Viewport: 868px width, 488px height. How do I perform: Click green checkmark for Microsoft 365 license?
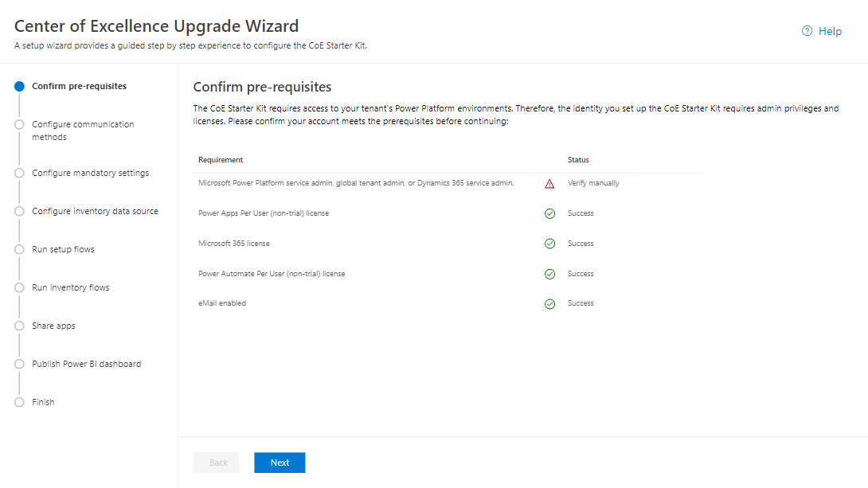(x=549, y=244)
